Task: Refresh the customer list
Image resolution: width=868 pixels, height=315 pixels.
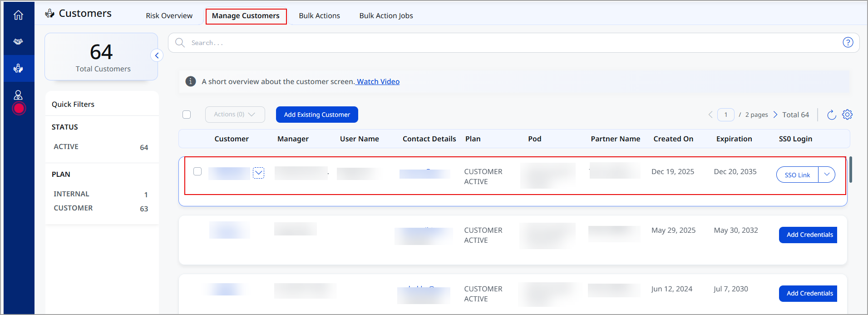Action: (831, 115)
